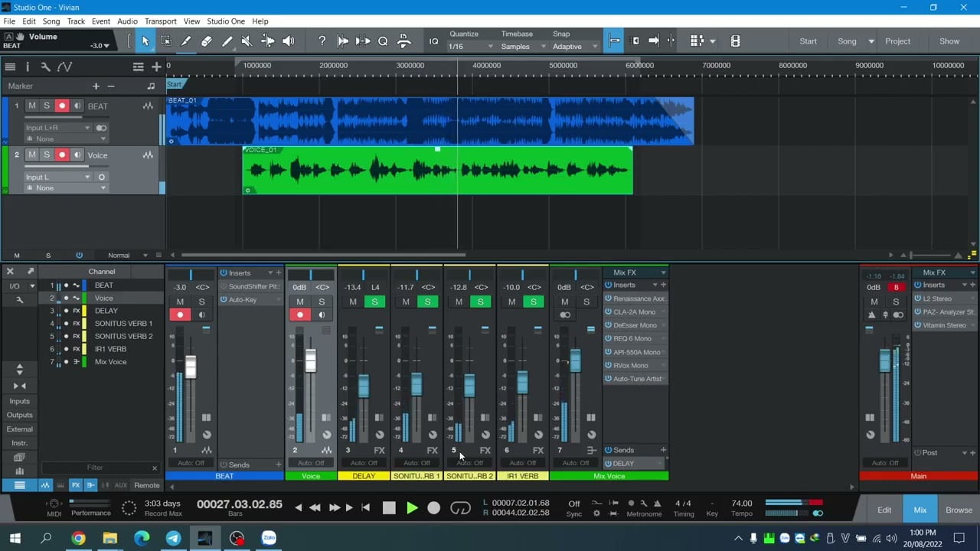Show the Inputs section in mixer

20,401
